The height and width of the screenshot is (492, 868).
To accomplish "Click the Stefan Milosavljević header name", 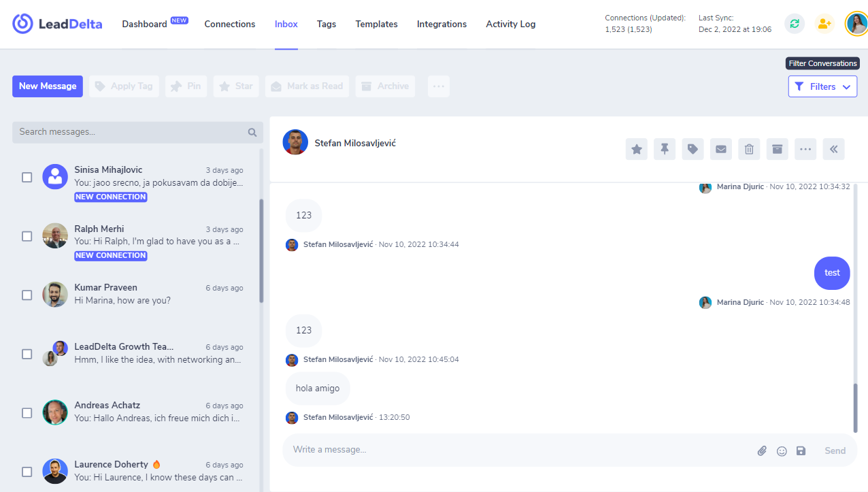I will pyautogui.click(x=355, y=143).
